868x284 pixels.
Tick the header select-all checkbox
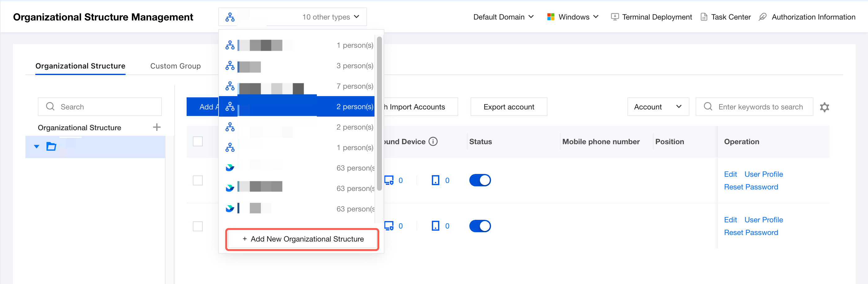coord(198,141)
